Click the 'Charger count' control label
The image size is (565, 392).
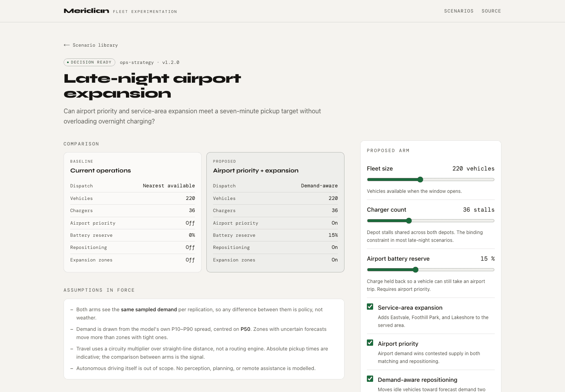point(386,210)
